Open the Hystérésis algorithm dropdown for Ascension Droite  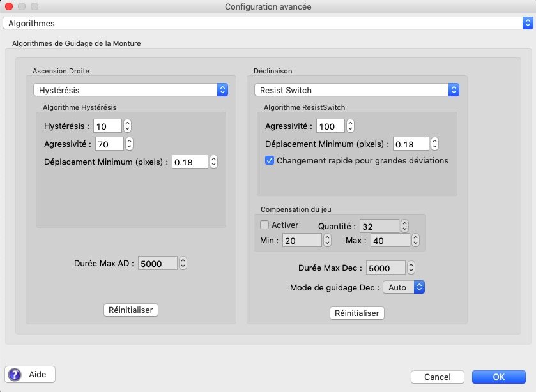point(130,90)
